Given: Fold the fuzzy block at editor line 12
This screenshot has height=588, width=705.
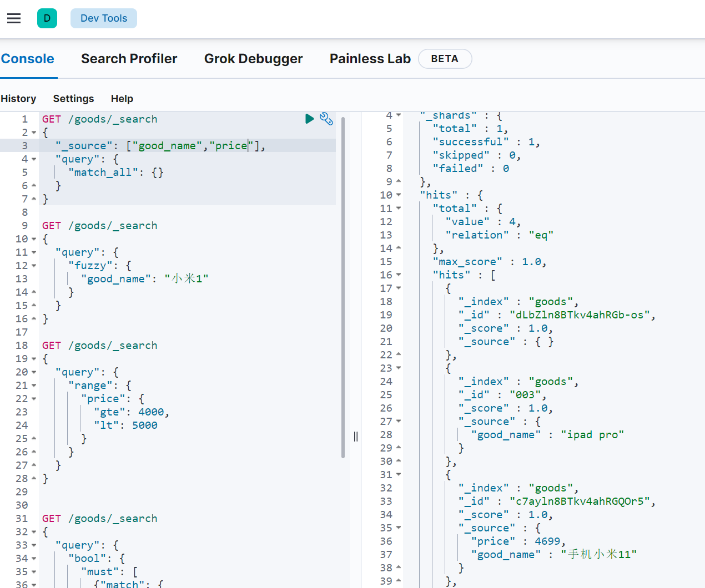Looking at the screenshot, I should tap(34, 266).
